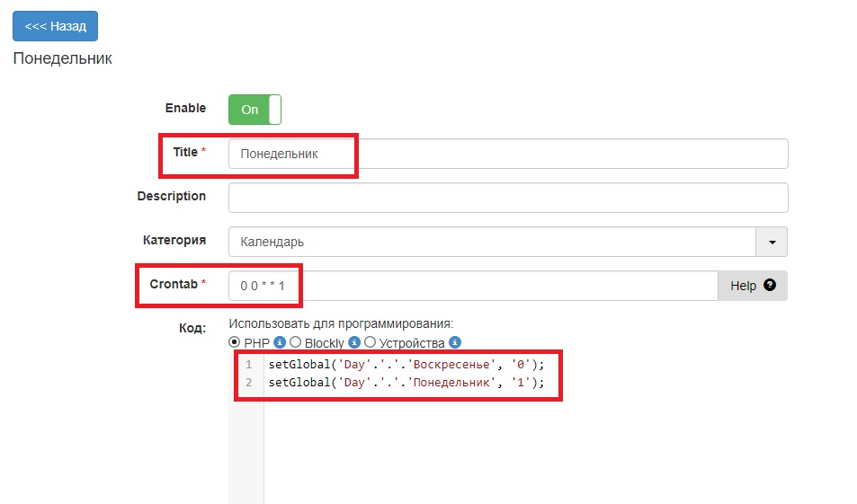Click code line 1 with Воскресенье
The image size is (857, 504).
coord(406,364)
